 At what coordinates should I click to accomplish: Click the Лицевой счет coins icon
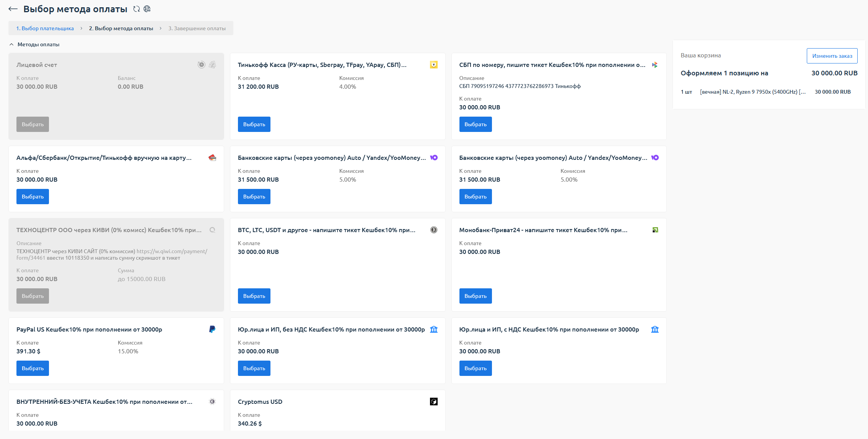[x=212, y=65]
